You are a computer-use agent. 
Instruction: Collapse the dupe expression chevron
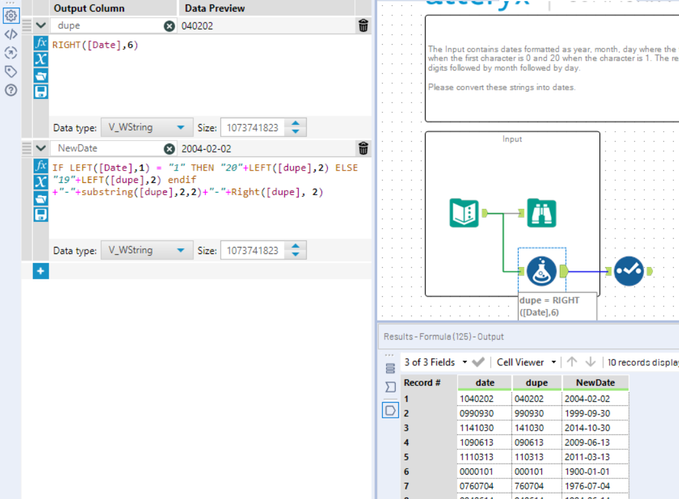41,25
